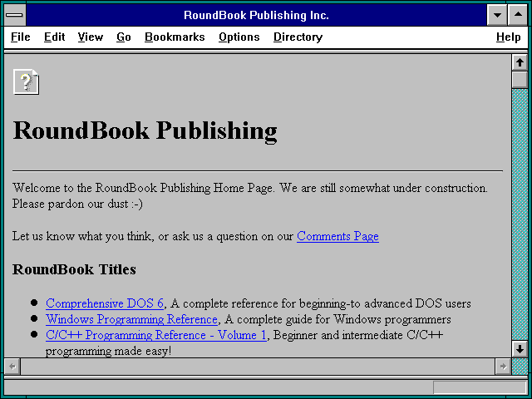Click the window title bar text
This screenshot has height=399, width=532.
coord(256,15)
